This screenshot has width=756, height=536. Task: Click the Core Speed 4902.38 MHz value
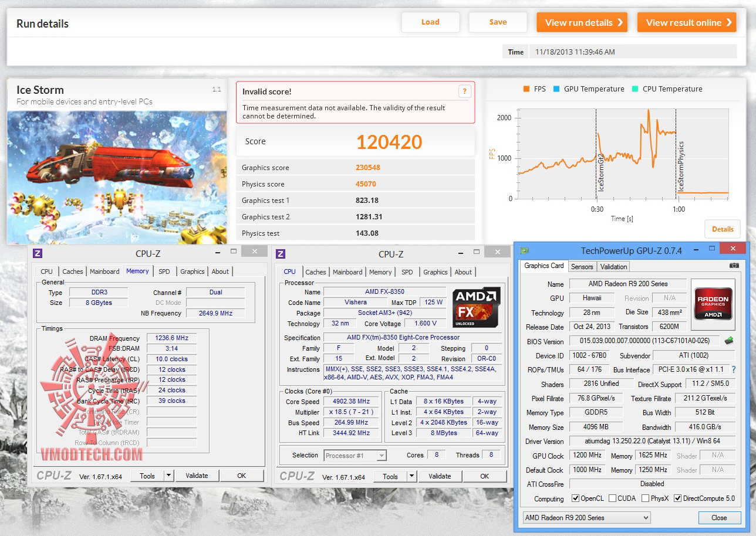point(352,402)
